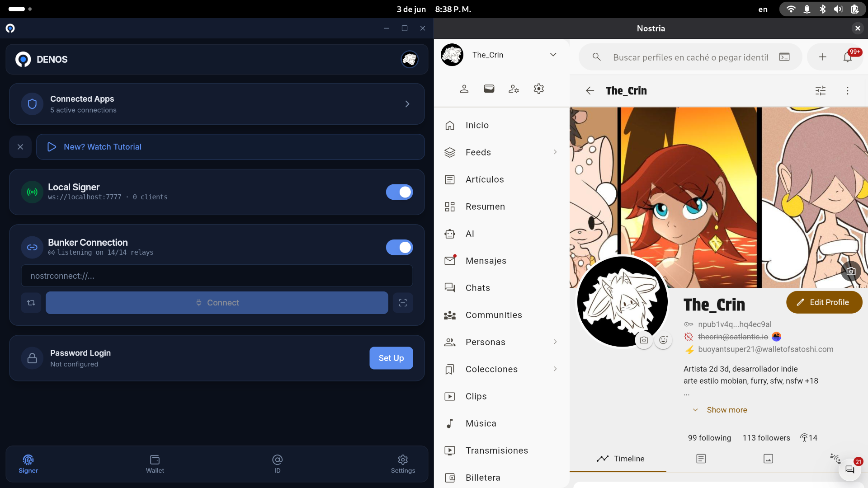This screenshot has width=868, height=488.
Task: Expand the The_Crin account dropdown
Action: click(x=553, y=55)
